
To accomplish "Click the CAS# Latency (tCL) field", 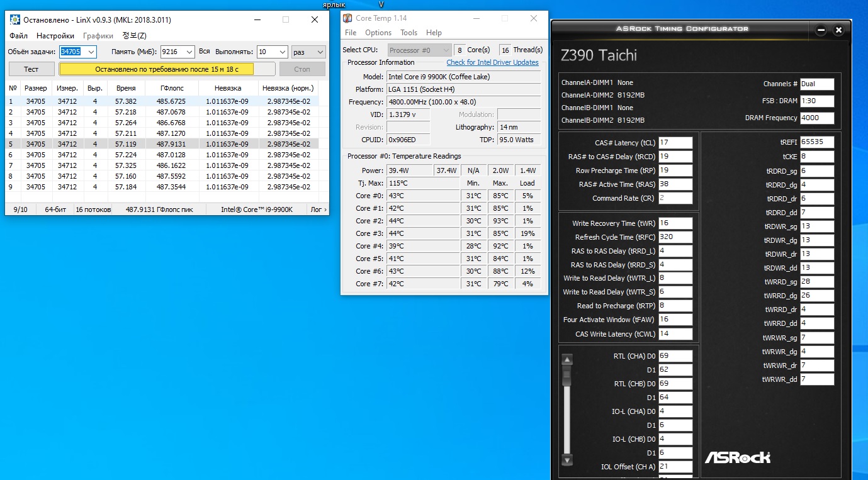I will click(x=675, y=143).
